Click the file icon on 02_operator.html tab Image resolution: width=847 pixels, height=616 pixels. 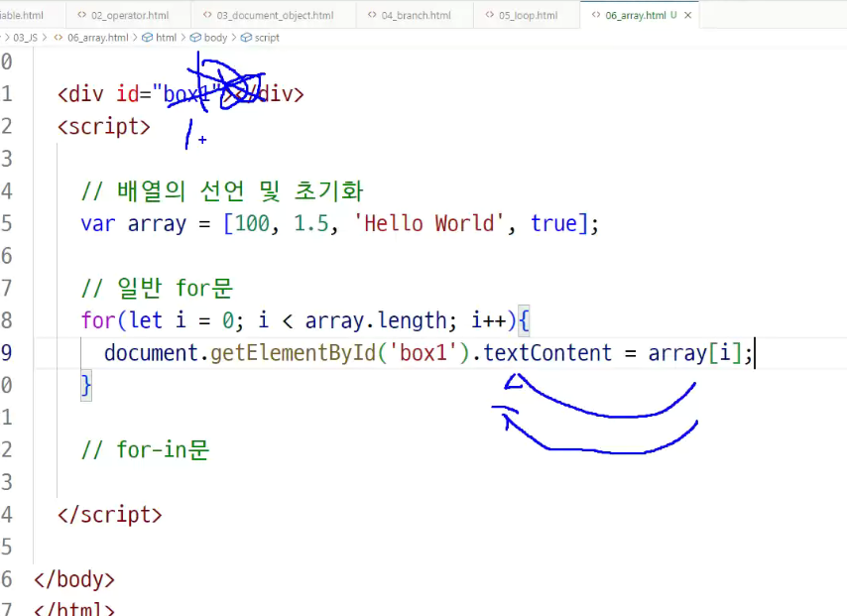[82, 15]
